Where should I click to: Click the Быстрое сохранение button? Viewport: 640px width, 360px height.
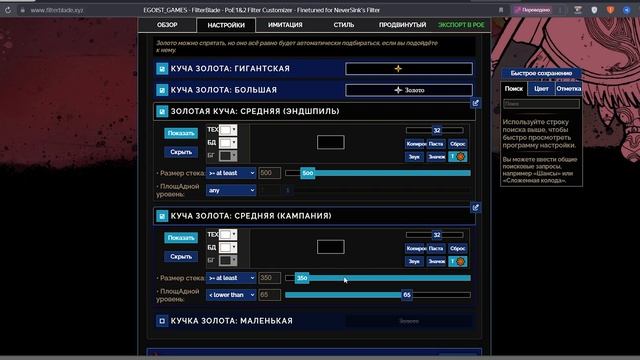point(541,73)
